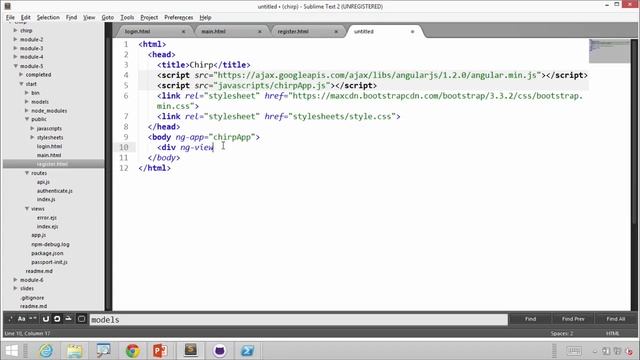640x360 pixels.
Task: Toggle highlight matches option
Action: 81,319
